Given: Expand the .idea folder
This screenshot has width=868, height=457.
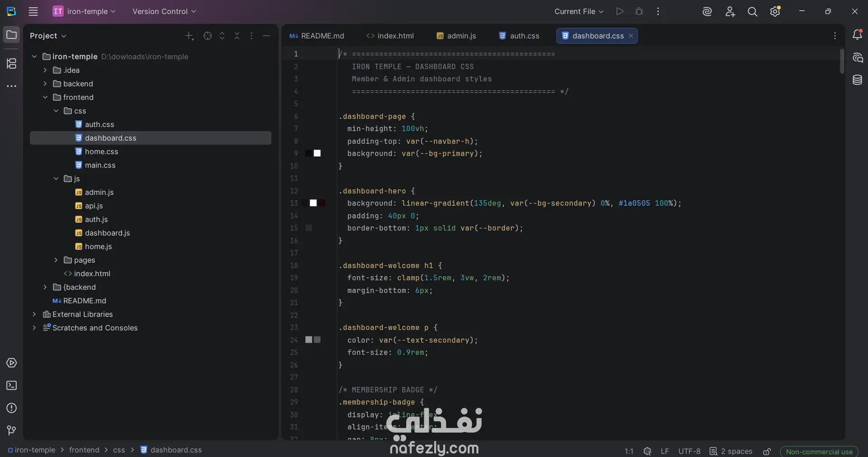Looking at the screenshot, I should 45,70.
